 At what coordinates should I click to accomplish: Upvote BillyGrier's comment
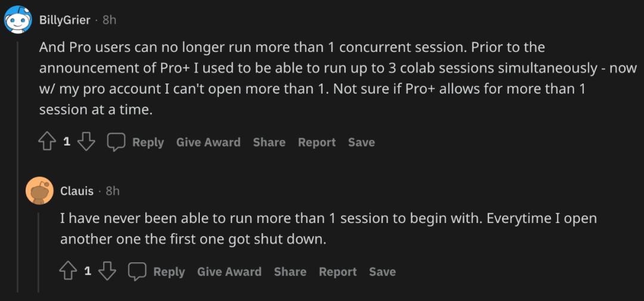[x=47, y=142]
